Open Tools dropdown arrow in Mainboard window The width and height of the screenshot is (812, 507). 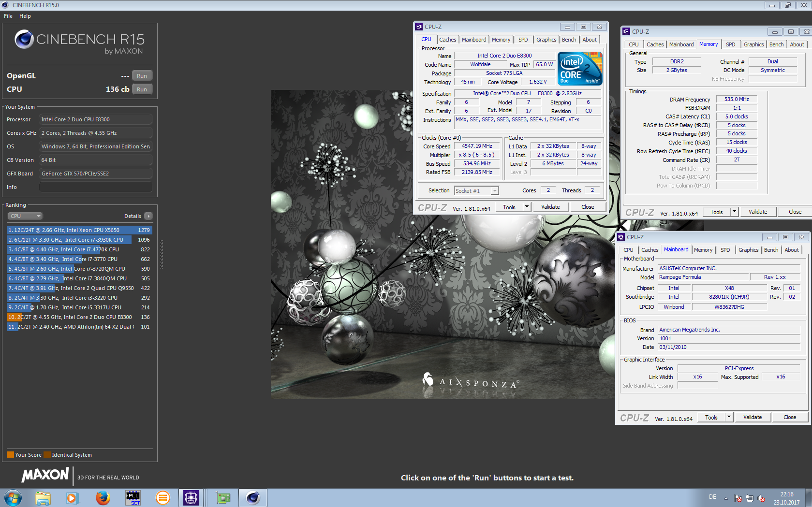(x=729, y=417)
